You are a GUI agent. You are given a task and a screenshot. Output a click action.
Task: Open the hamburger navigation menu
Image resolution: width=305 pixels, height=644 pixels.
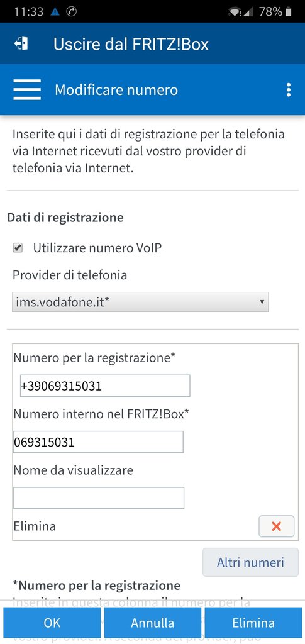click(x=26, y=89)
